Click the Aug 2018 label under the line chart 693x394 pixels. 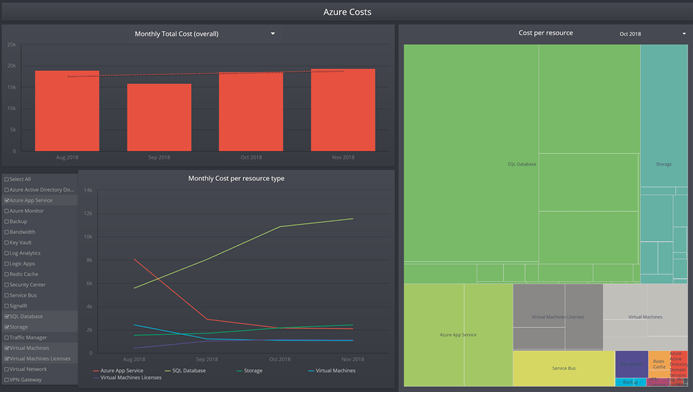pos(134,360)
